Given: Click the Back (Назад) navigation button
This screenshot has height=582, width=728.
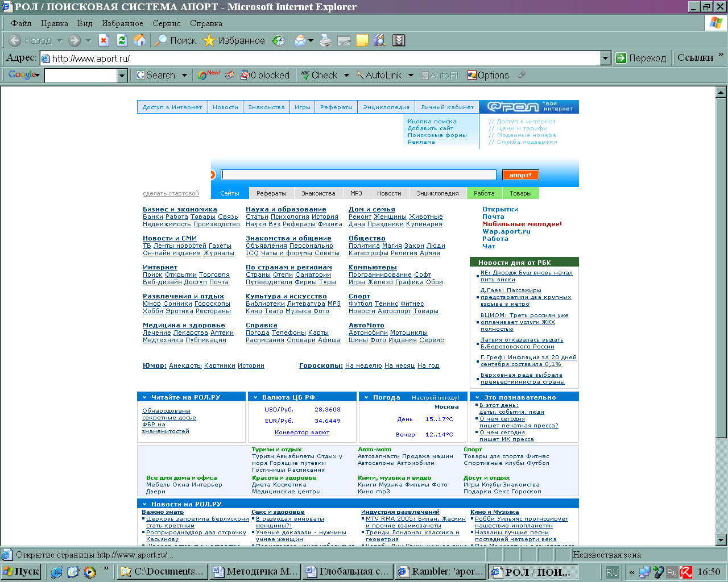Looking at the screenshot, I should (30, 40).
